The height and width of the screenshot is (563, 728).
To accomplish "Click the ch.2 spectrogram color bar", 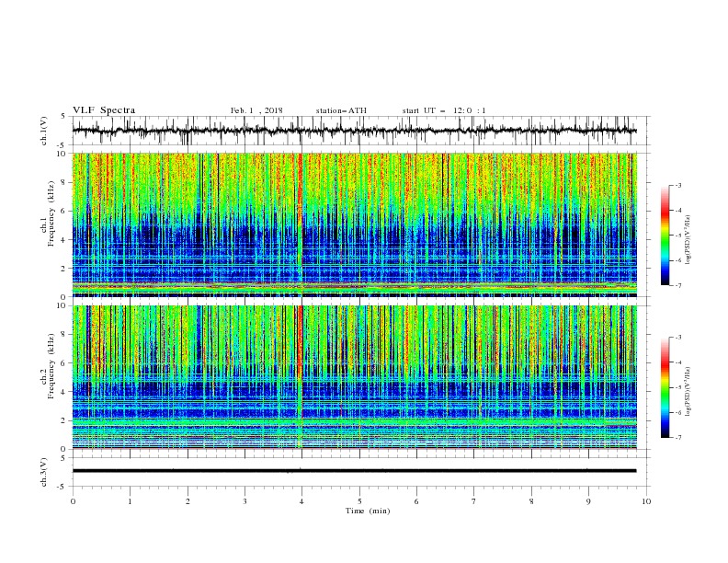I will click(665, 387).
